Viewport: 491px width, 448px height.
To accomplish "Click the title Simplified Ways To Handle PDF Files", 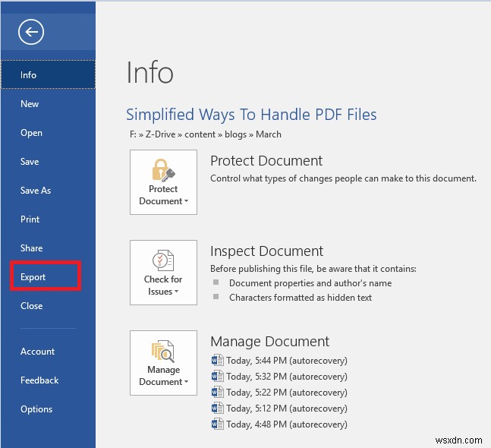I will [x=251, y=115].
